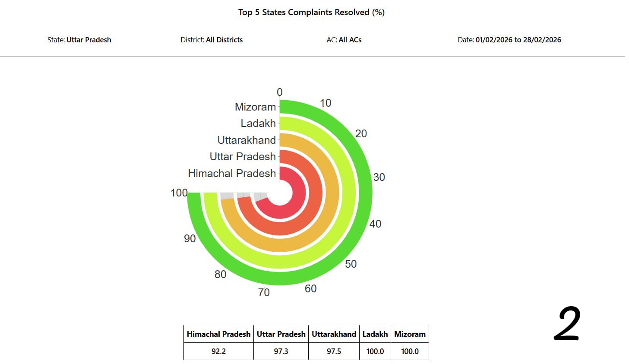Click the handwritten number 2 annotation
Viewport: 629px width, 364px height.
(x=567, y=323)
